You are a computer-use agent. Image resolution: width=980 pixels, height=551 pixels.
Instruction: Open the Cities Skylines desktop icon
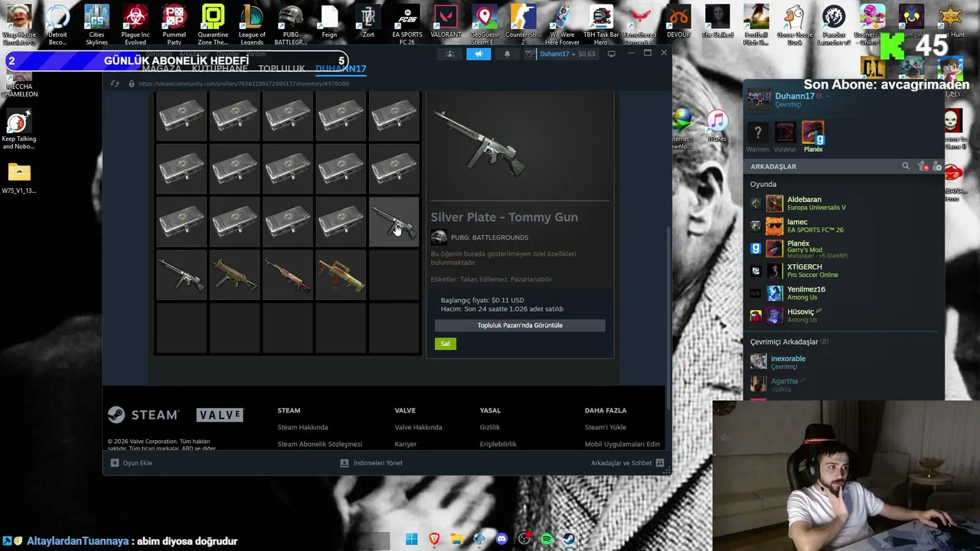[x=96, y=24]
